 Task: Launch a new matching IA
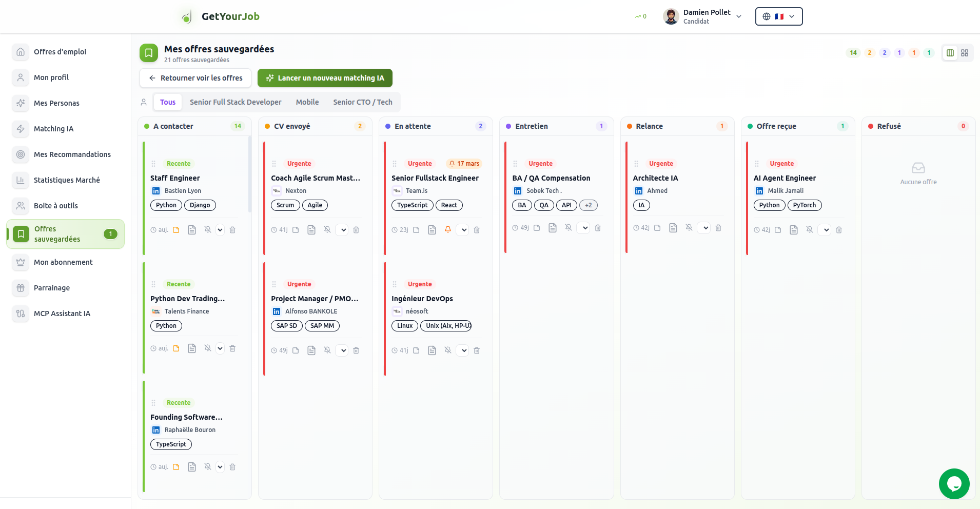(x=325, y=78)
